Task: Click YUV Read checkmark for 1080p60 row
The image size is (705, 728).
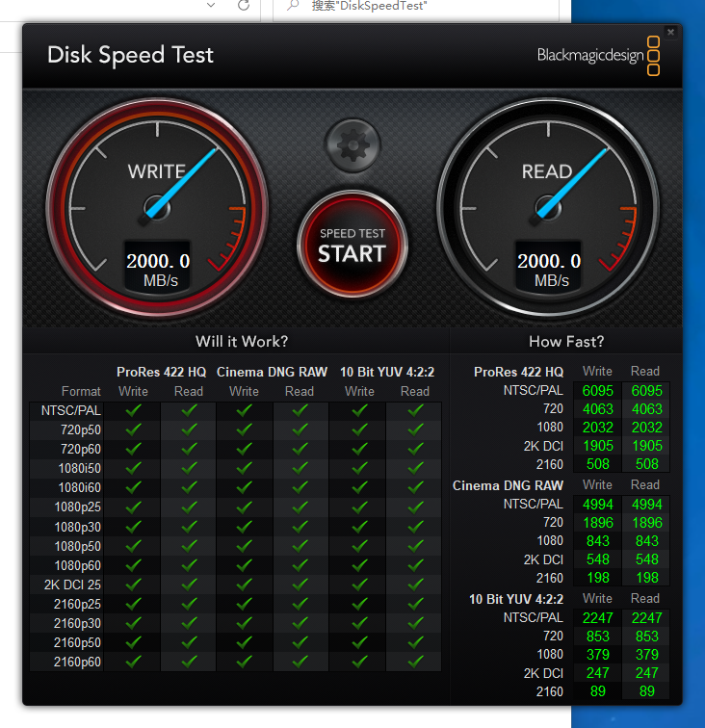Action: (415, 565)
